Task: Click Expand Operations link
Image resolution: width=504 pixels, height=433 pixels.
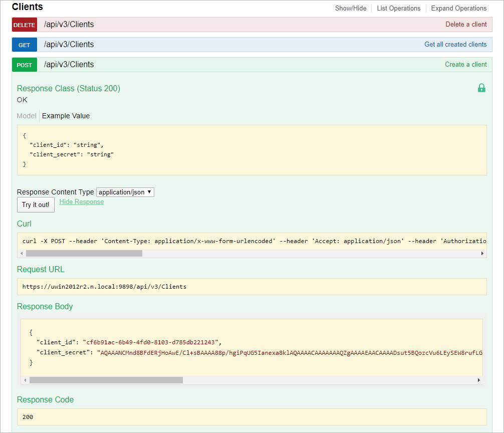Action: (459, 8)
